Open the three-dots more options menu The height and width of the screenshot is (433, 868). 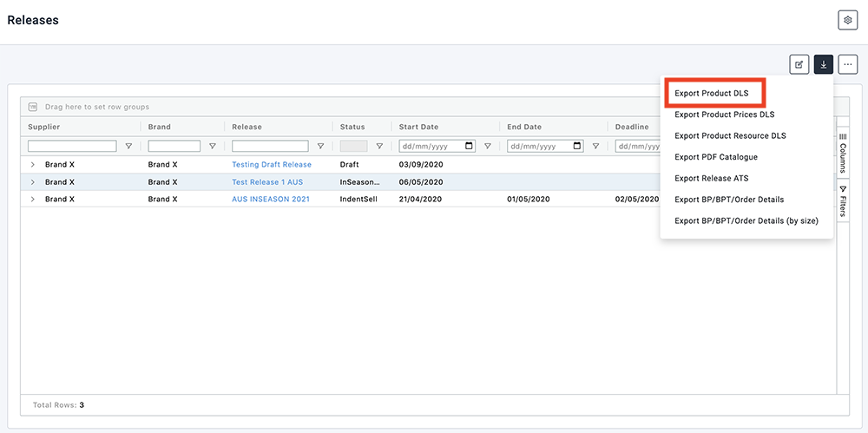click(x=847, y=64)
